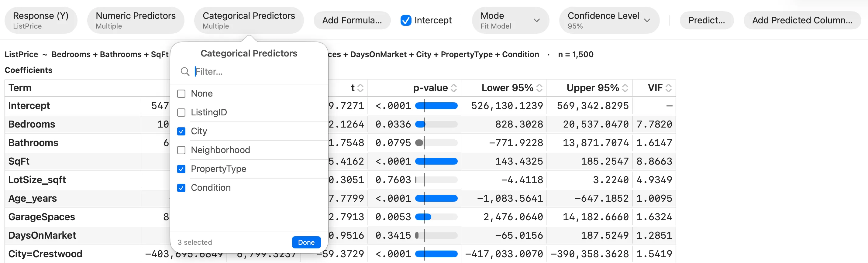The image size is (868, 263).
Task: Toggle the Intercept checkbox
Action: click(406, 21)
